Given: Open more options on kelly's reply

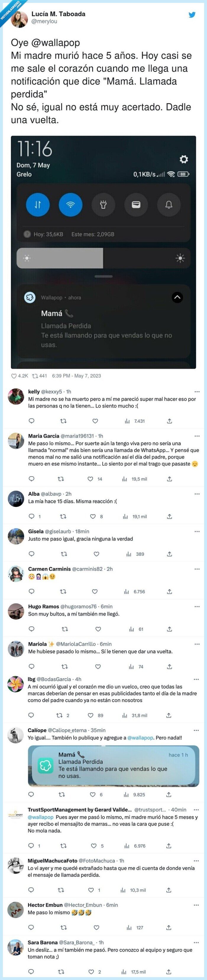Looking at the screenshot, I should pyautogui.click(x=197, y=391).
